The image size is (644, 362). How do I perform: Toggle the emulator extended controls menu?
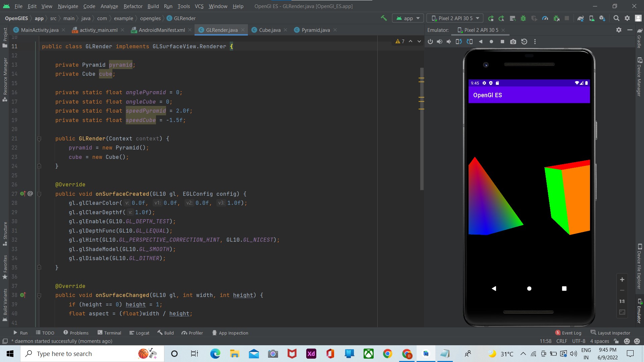535,42
